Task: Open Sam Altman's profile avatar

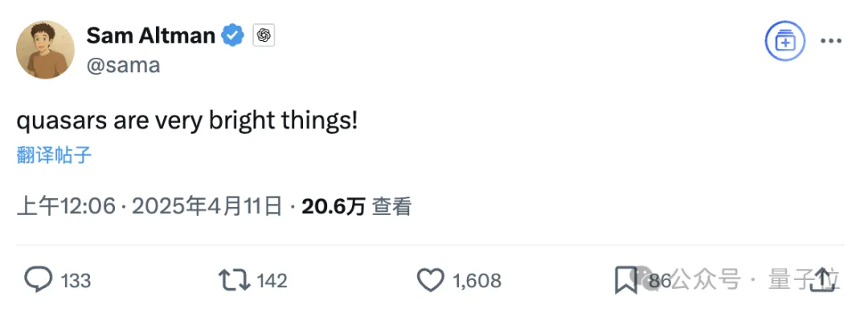Action: pos(45,51)
